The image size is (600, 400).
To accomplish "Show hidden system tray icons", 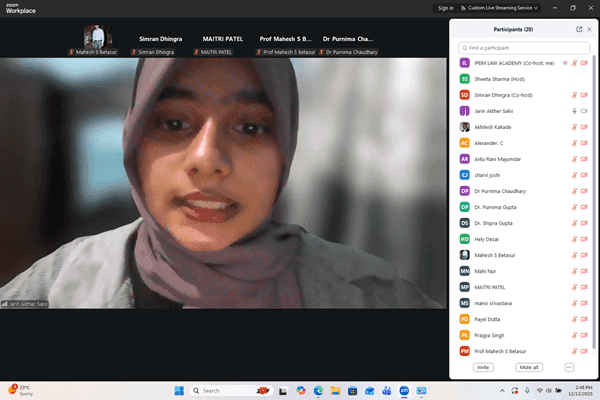I will click(502, 391).
